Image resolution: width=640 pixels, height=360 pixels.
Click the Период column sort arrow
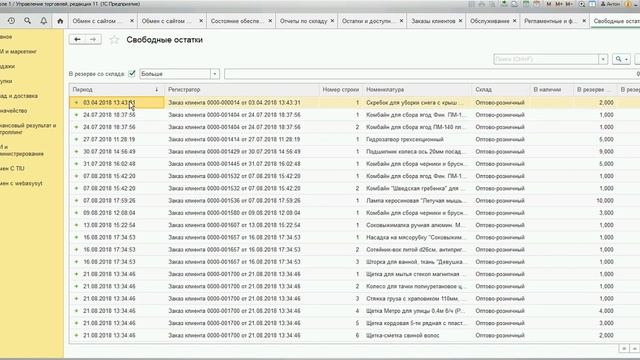(157, 89)
